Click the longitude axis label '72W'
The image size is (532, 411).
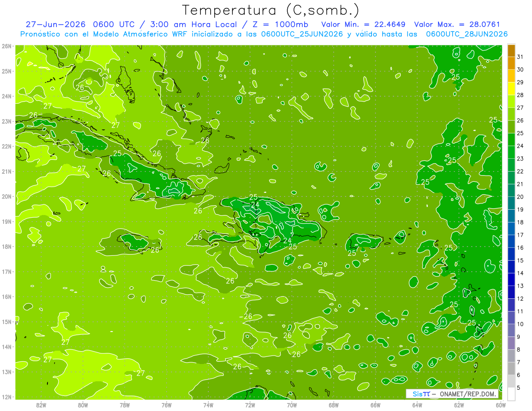[x=250, y=405]
